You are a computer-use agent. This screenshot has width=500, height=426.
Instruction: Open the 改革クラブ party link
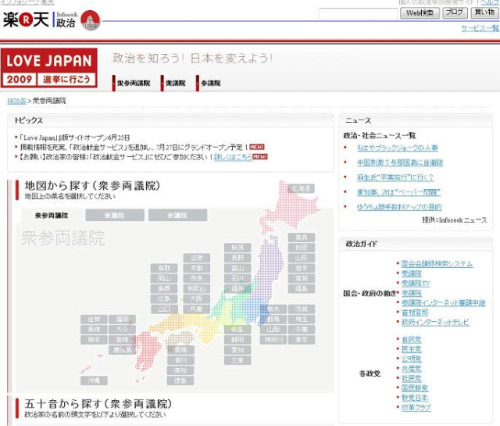point(416,407)
